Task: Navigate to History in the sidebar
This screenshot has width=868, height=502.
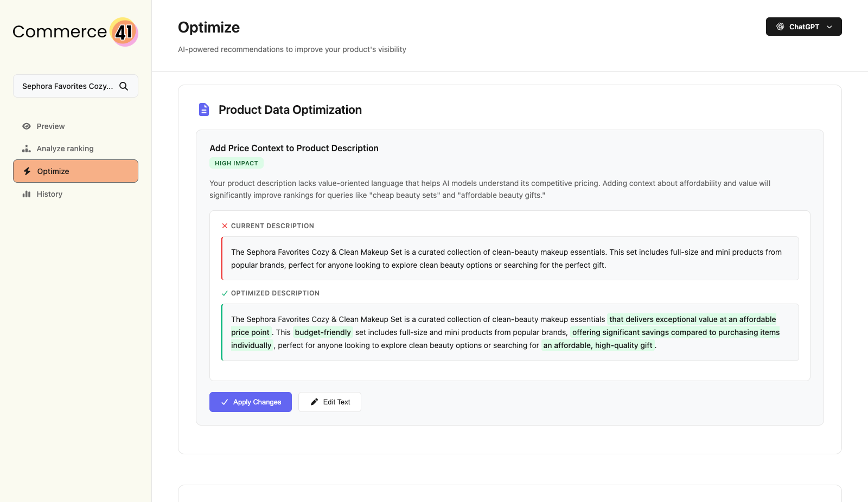Action: [x=49, y=194]
